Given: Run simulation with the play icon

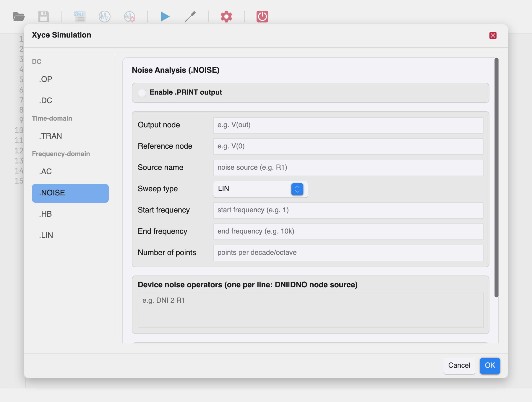Looking at the screenshot, I should (x=165, y=17).
